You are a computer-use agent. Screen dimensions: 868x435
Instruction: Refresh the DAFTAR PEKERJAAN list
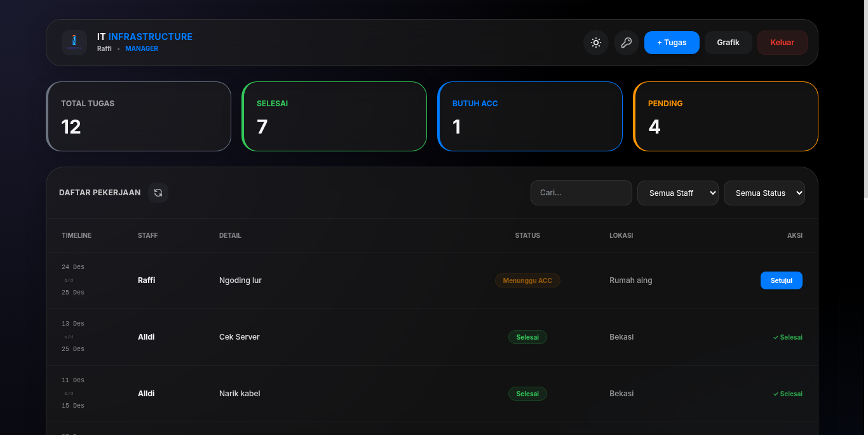(158, 192)
